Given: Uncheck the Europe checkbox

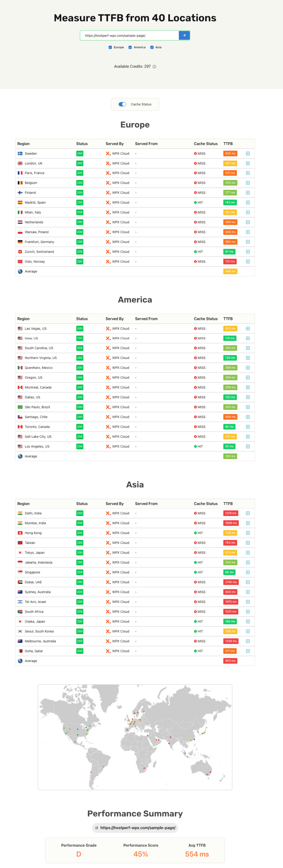Looking at the screenshot, I should click(110, 47).
